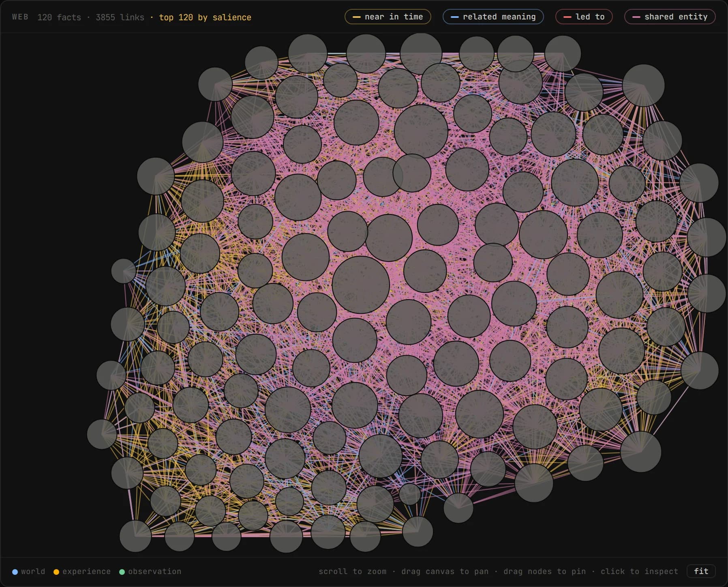
Task: Toggle the related meaning link filter
Action: click(493, 17)
